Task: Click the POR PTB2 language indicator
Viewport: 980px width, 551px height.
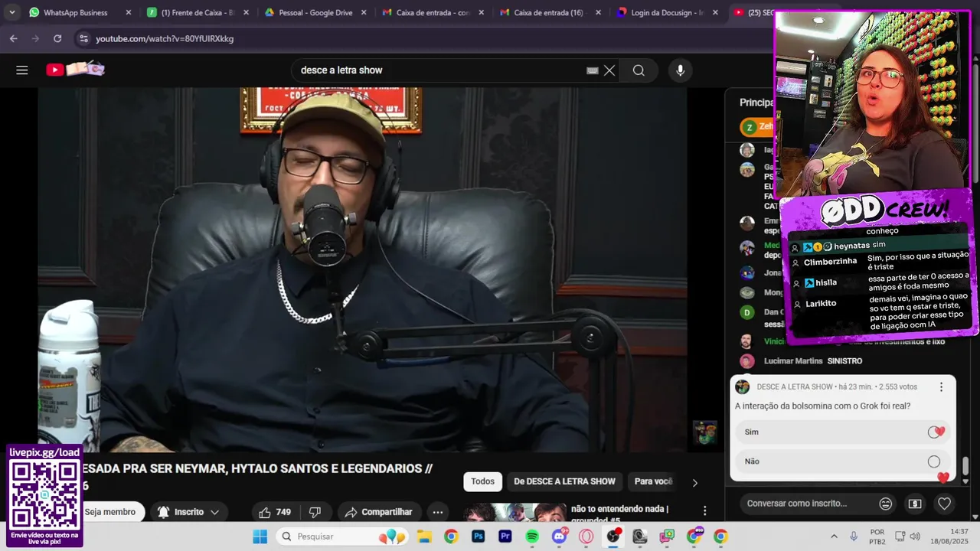Action: pyautogui.click(x=877, y=536)
